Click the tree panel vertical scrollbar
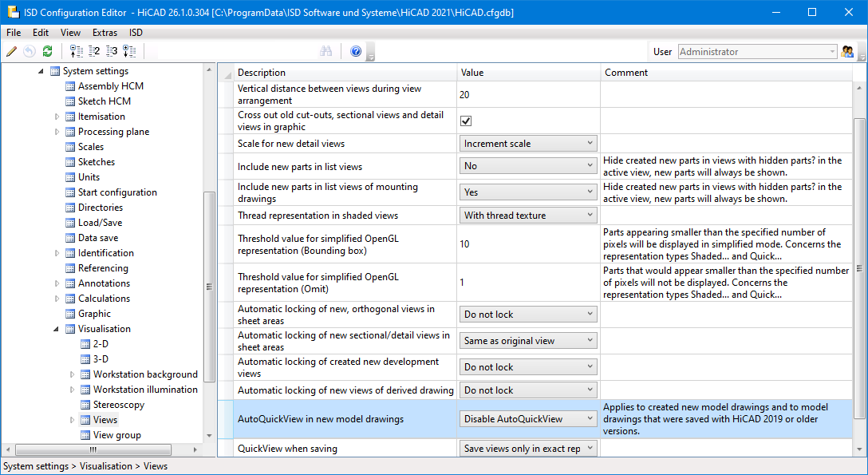The width and height of the screenshot is (868, 475). pyautogui.click(x=210, y=287)
